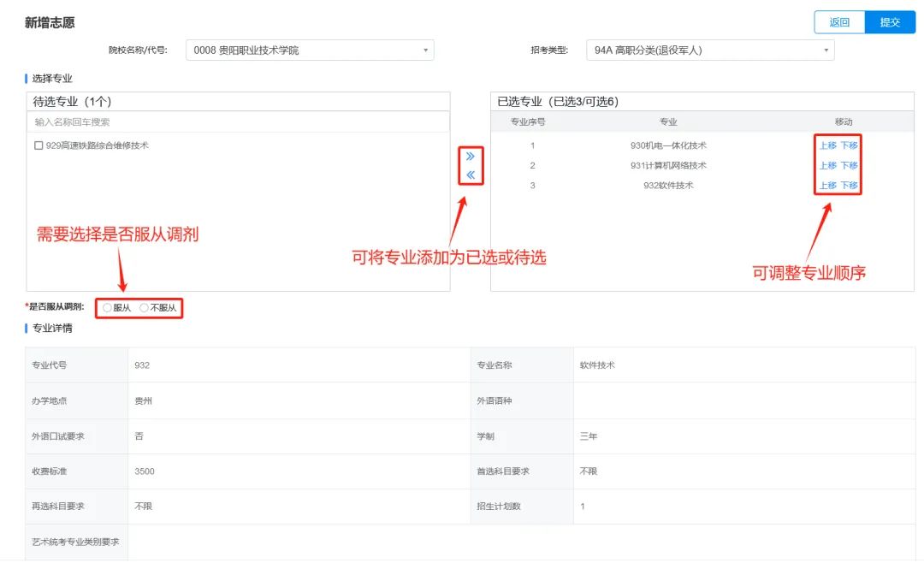Focus the 输入名称回车搜索 search field
The width and height of the screenshot is (924, 563).
click(x=238, y=122)
